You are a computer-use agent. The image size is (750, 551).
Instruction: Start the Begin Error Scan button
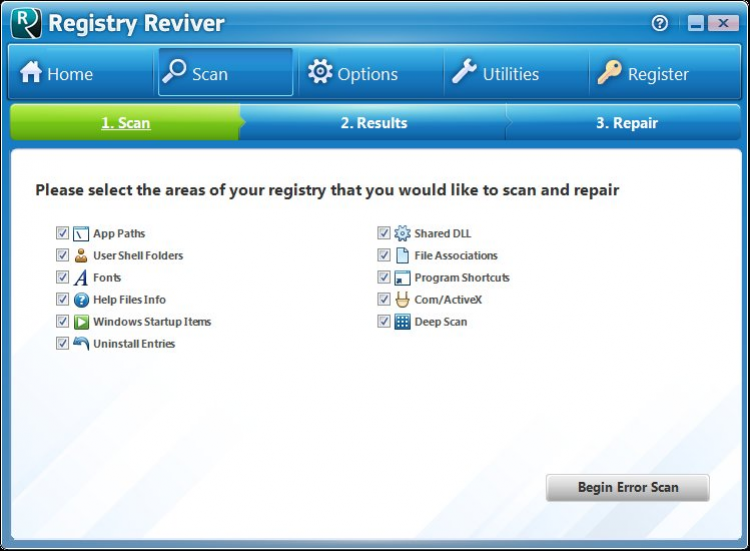click(x=628, y=487)
